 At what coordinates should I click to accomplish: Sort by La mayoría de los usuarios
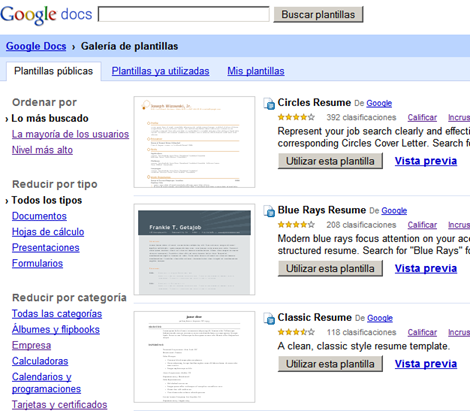click(70, 134)
